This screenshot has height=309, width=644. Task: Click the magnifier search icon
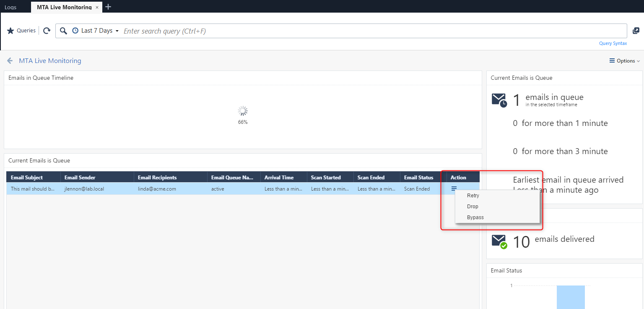63,31
